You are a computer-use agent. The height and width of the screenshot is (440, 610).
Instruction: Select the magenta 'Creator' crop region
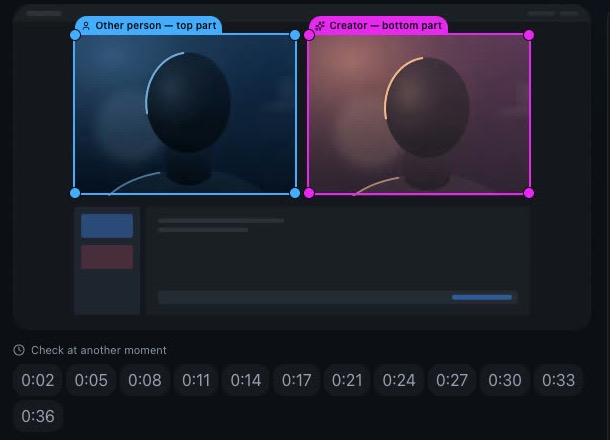point(419,114)
